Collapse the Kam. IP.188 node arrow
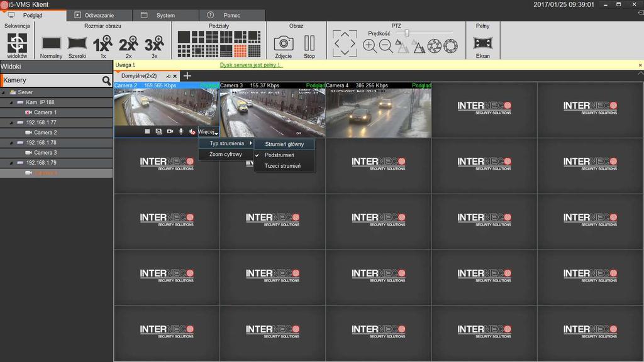This screenshot has width=644, height=362. click(x=11, y=102)
